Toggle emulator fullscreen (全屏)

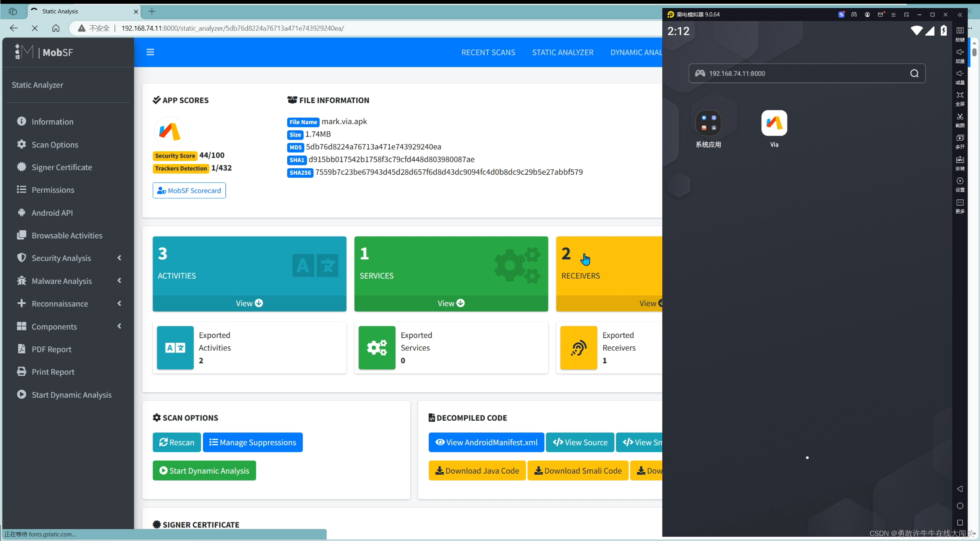click(x=960, y=98)
